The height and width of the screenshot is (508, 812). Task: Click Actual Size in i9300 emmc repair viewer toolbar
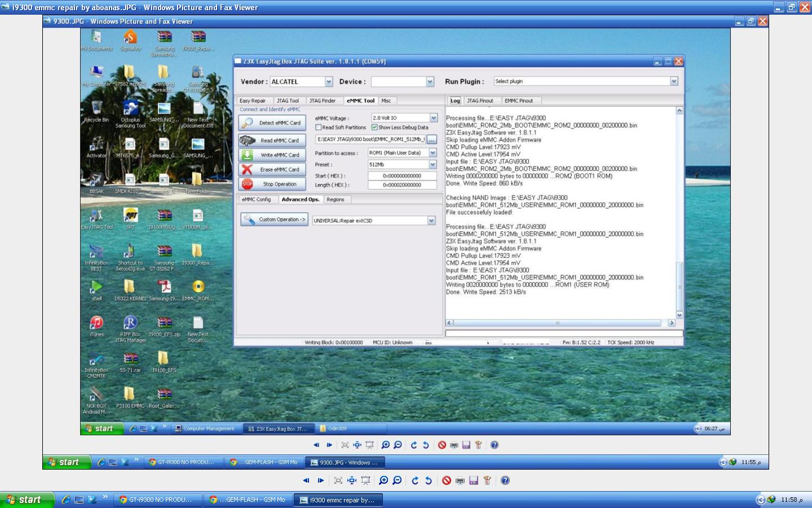(352, 480)
